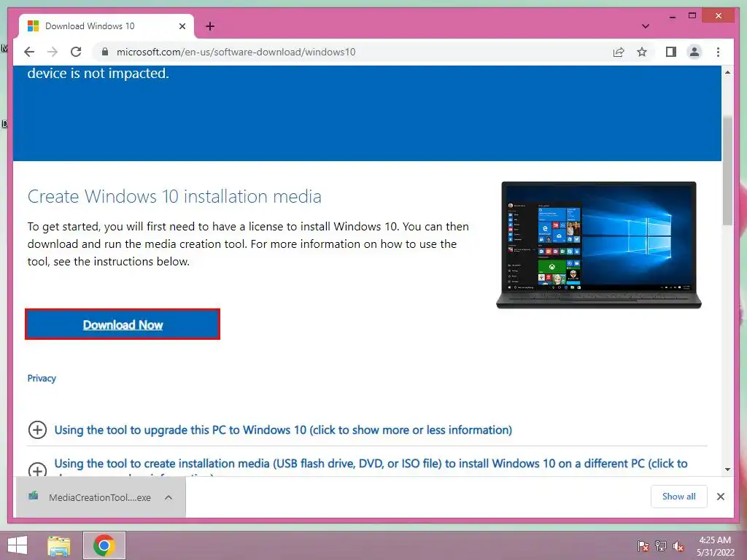Open the tab search chevron

(646, 26)
